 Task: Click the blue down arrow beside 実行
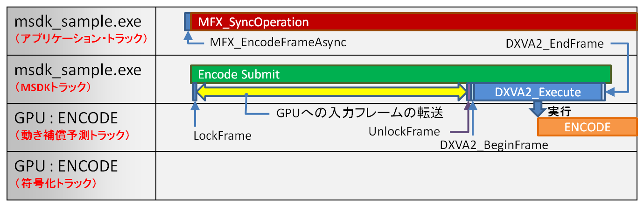pyautogui.click(x=537, y=111)
